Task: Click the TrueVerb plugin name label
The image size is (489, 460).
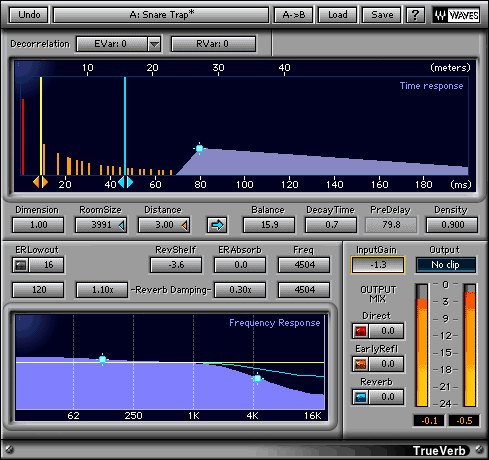Action: [x=439, y=451]
